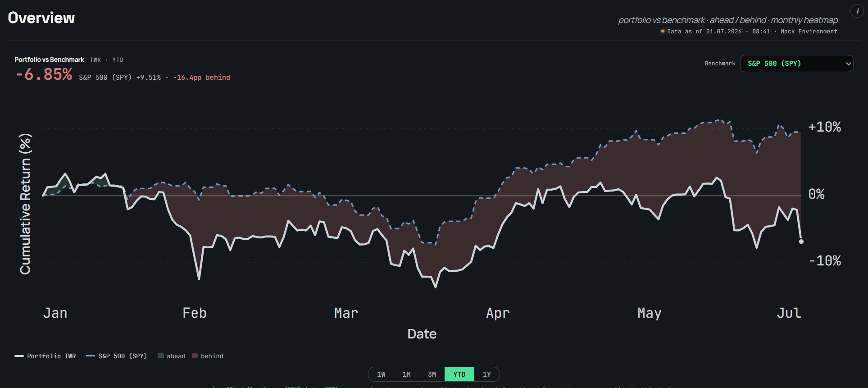Open the info icon in top-right corner
Viewport: 868px width, 388px height.
click(x=857, y=11)
